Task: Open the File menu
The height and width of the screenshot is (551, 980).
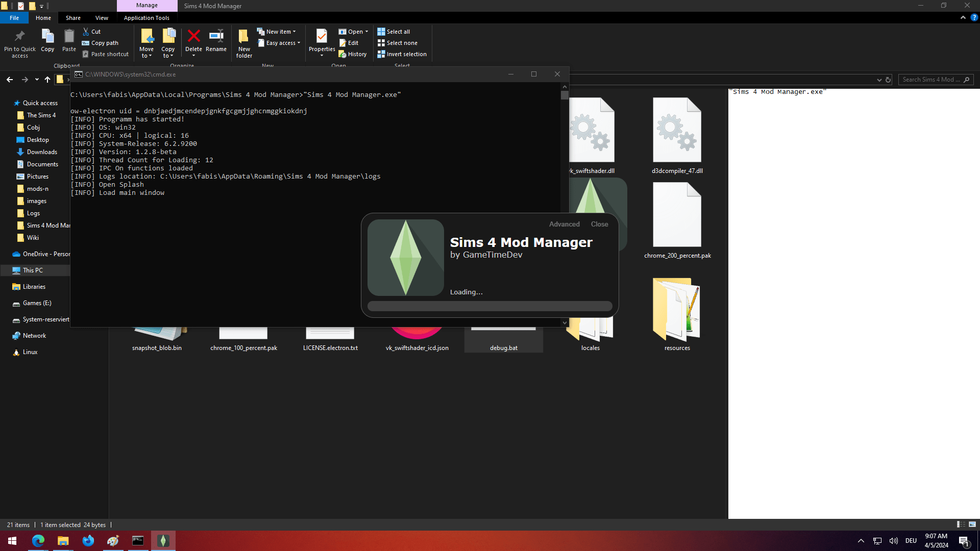Action: click(x=14, y=18)
